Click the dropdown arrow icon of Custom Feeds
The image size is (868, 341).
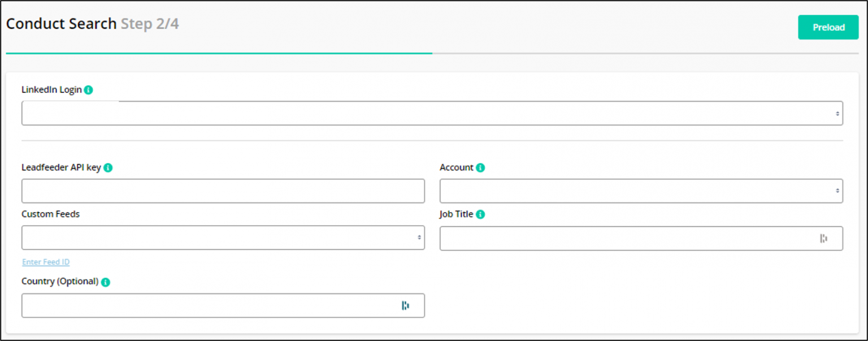419,238
